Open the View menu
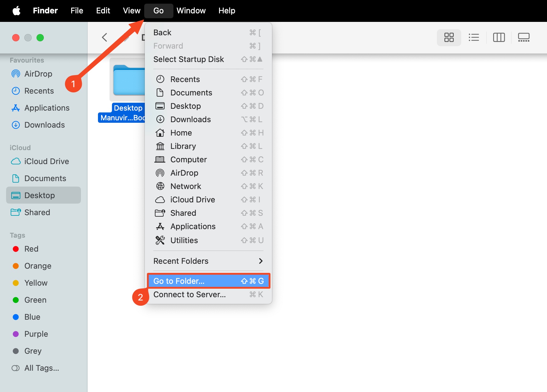 coord(131,11)
